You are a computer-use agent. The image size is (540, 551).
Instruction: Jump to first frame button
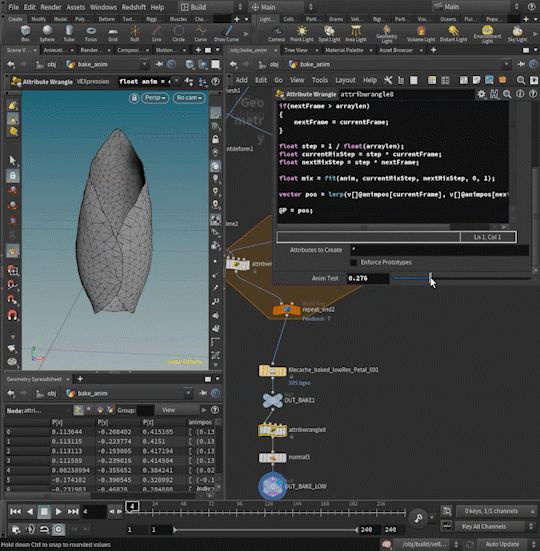tap(15, 511)
